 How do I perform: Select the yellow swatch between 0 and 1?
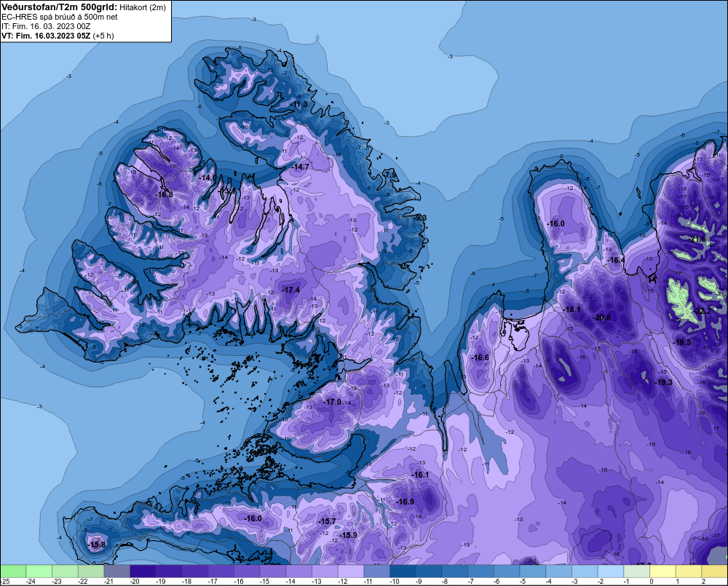click(663, 571)
